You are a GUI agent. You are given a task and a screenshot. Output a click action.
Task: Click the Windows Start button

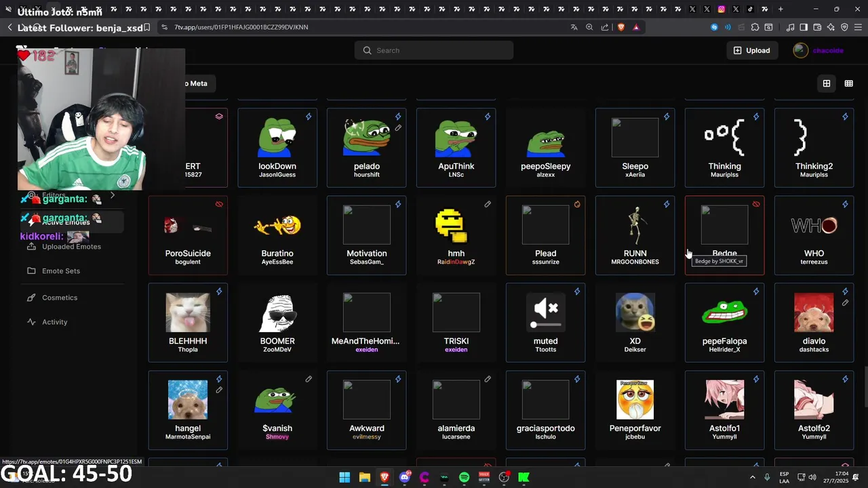pyautogui.click(x=344, y=477)
